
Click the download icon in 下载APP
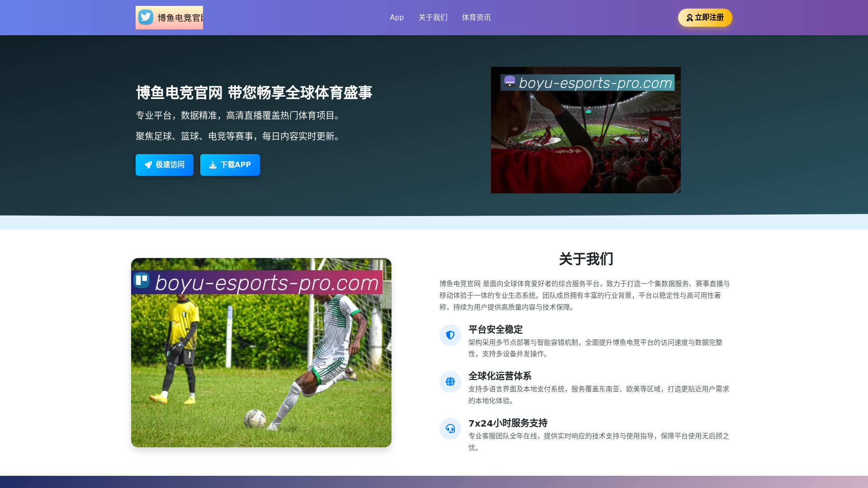pos(213,165)
